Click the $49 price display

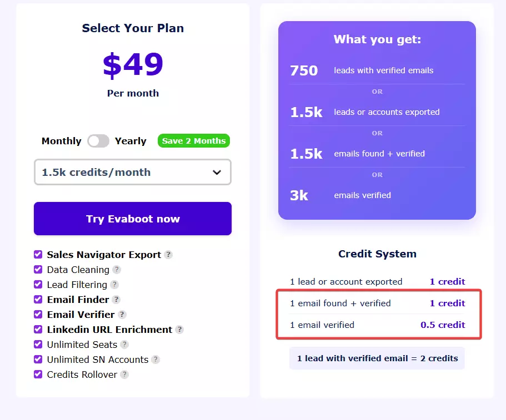coord(132,65)
